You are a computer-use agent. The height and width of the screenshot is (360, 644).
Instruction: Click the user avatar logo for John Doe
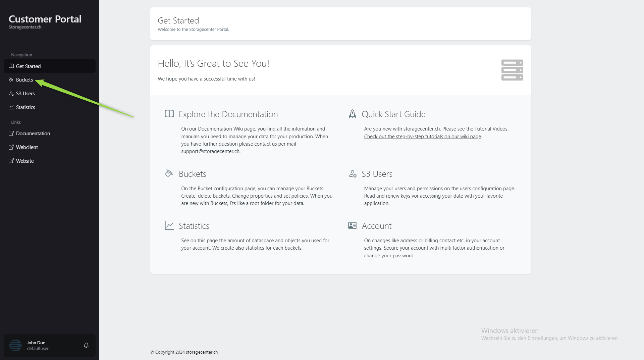point(15,345)
